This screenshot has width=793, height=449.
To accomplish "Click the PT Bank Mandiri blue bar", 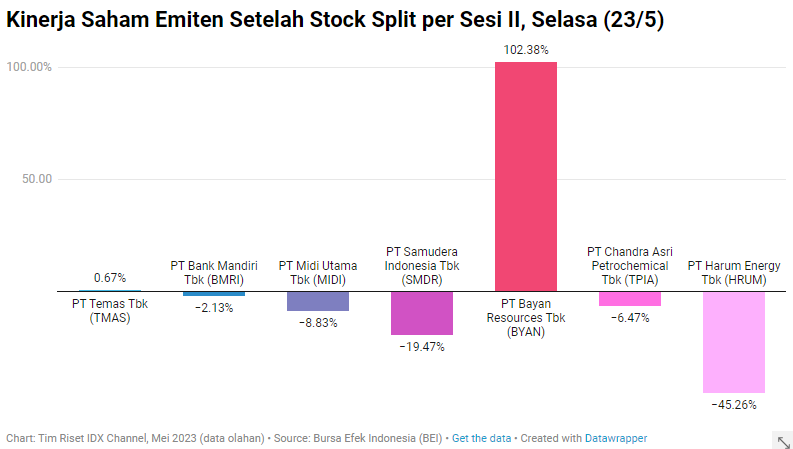I will [213, 293].
